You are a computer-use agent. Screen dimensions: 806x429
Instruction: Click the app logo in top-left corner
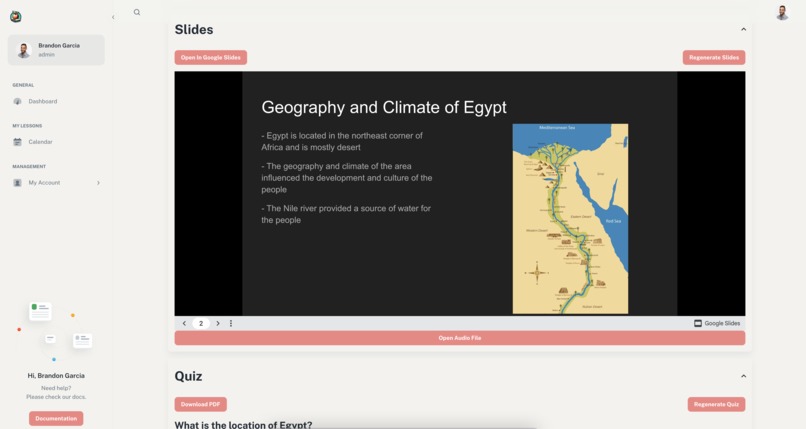16,16
